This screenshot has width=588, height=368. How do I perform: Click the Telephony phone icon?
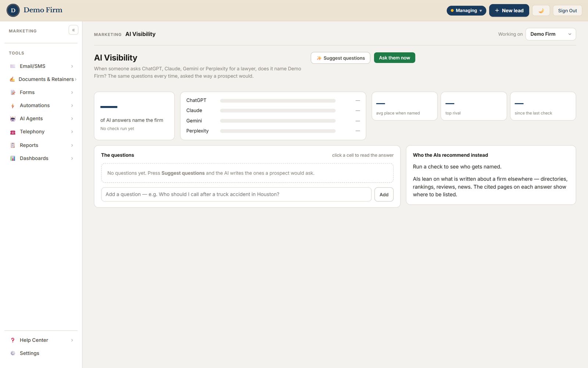click(x=13, y=132)
